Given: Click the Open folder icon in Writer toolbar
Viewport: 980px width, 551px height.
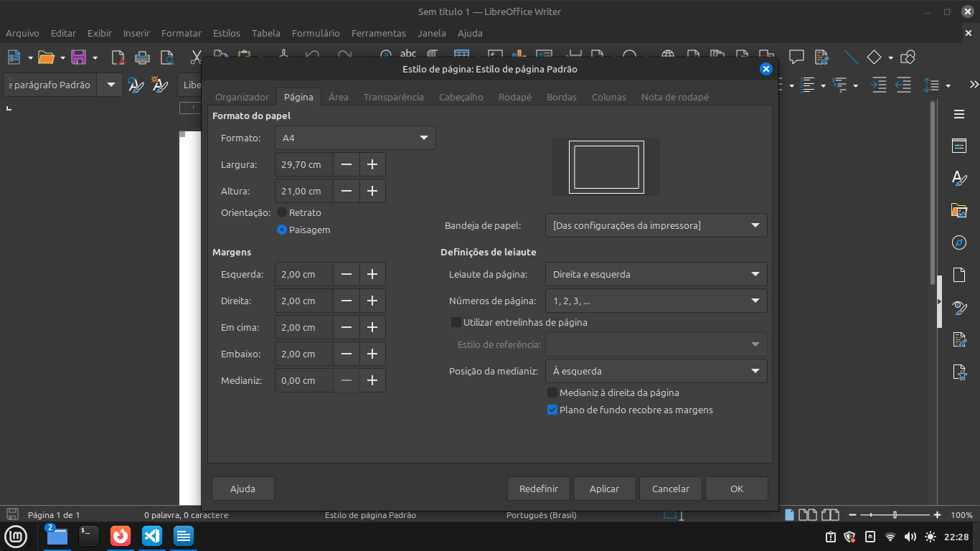Looking at the screenshot, I should (x=46, y=57).
